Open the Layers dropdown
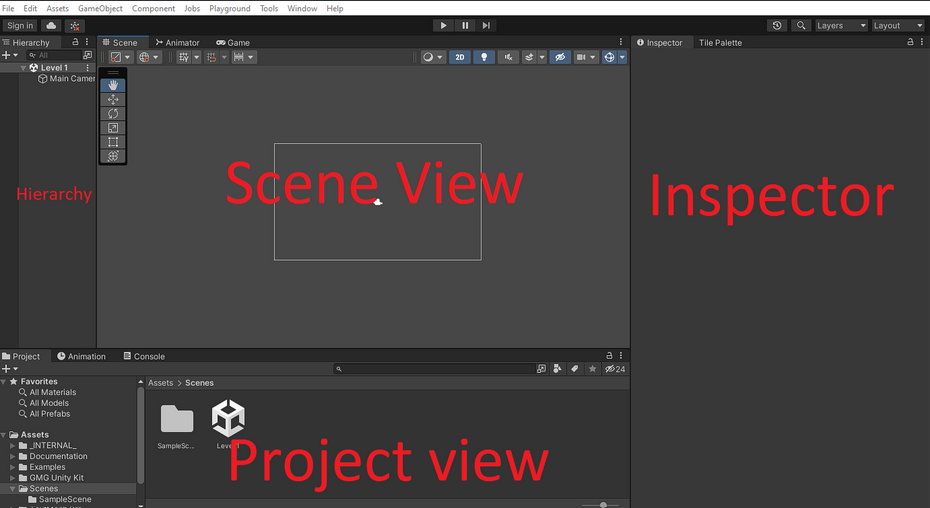The height and width of the screenshot is (508, 930). click(841, 25)
